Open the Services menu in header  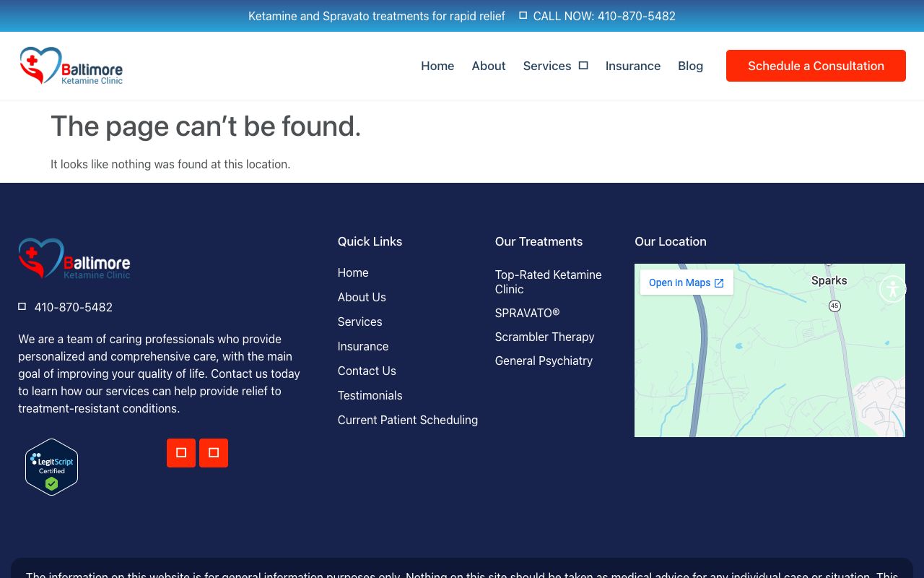tap(546, 66)
